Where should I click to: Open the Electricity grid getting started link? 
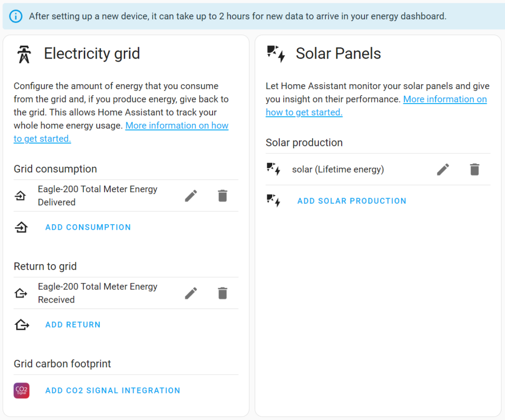pos(121,132)
